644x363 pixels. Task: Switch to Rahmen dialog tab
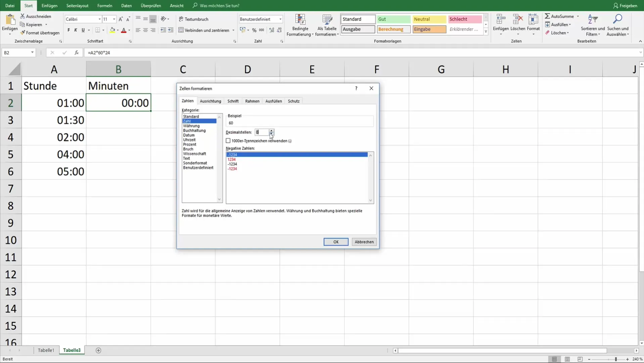pyautogui.click(x=252, y=101)
